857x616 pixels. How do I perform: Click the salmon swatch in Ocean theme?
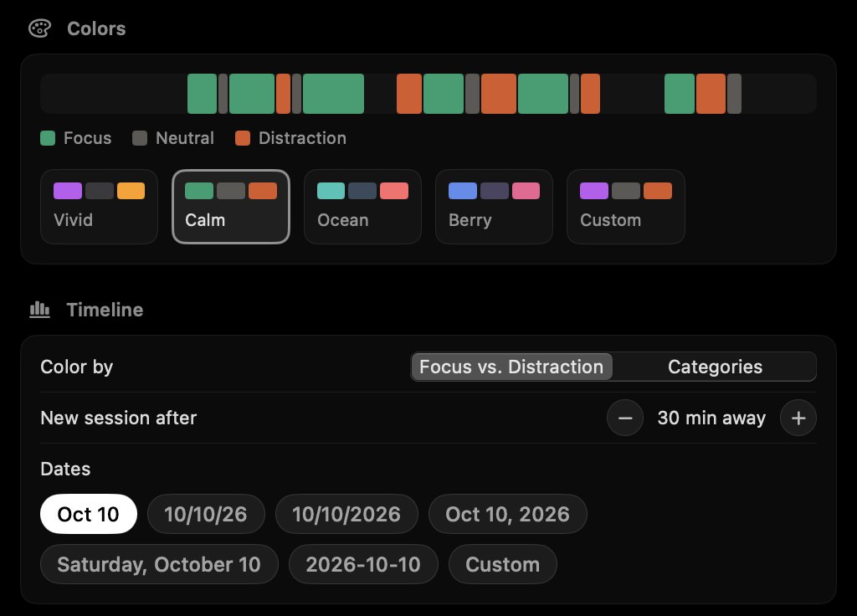(x=394, y=191)
